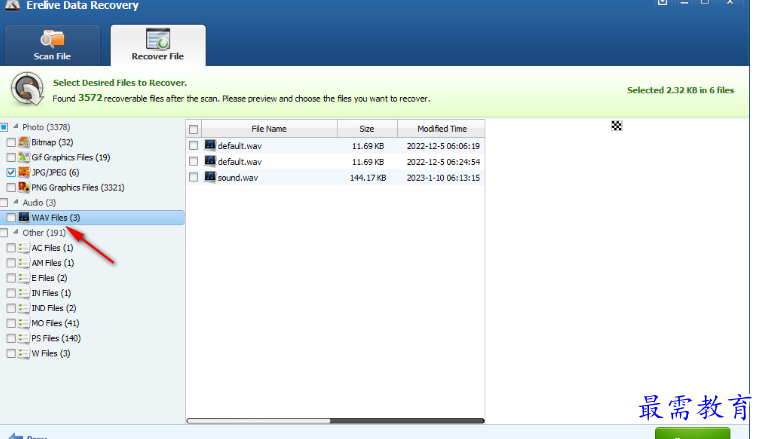Image resolution: width=760 pixels, height=439 pixels.
Task: Click the MO Files list icon
Action: 24,323
